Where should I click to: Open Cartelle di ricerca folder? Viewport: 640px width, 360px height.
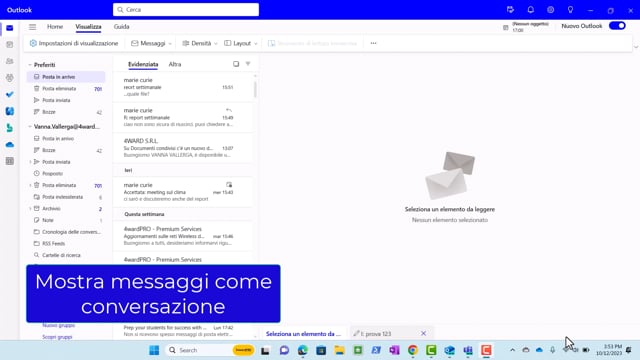[66, 255]
